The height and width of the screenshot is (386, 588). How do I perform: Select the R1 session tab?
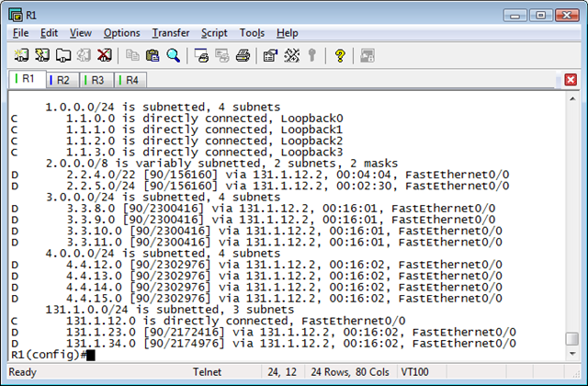28,79
